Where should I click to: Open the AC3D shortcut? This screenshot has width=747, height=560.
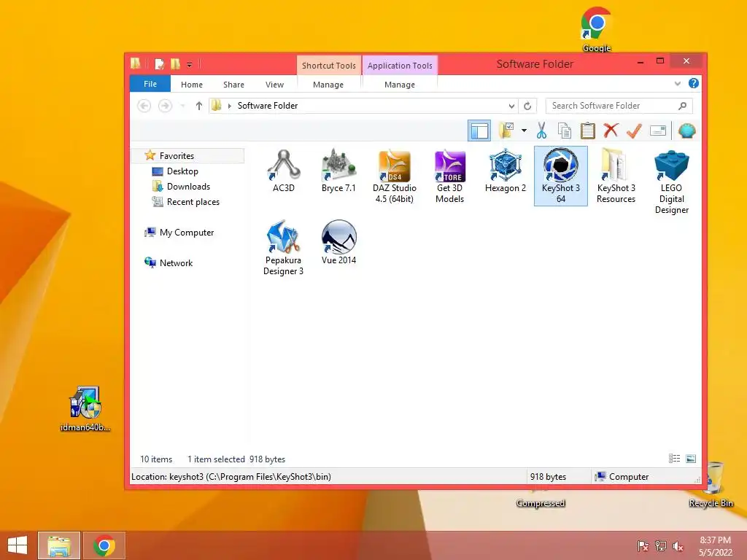[284, 171]
